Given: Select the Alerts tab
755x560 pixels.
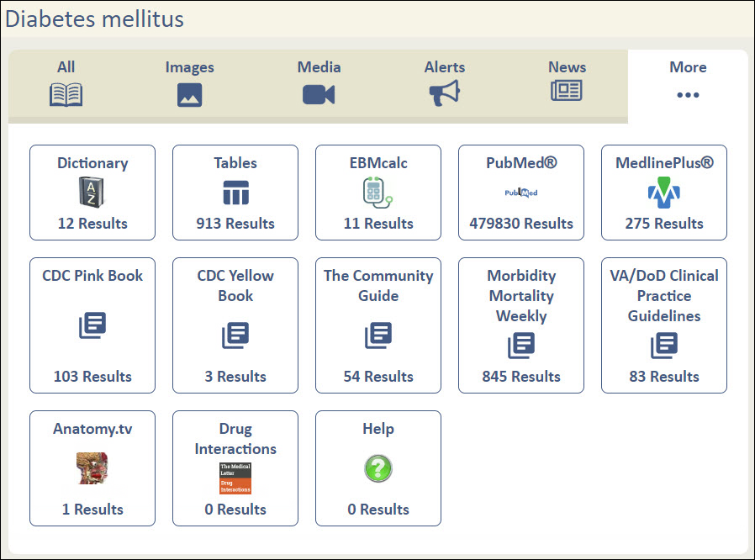Looking at the screenshot, I should tap(444, 82).
